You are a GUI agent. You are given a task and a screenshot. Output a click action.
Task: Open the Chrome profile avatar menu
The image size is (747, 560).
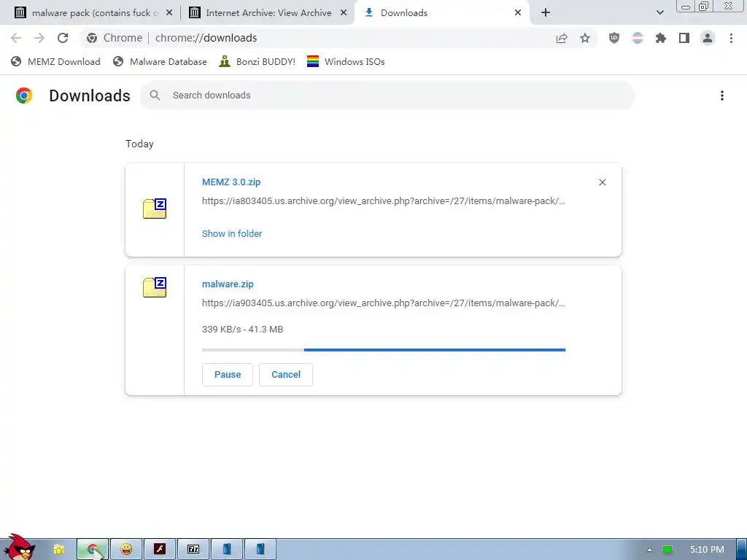tap(708, 38)
